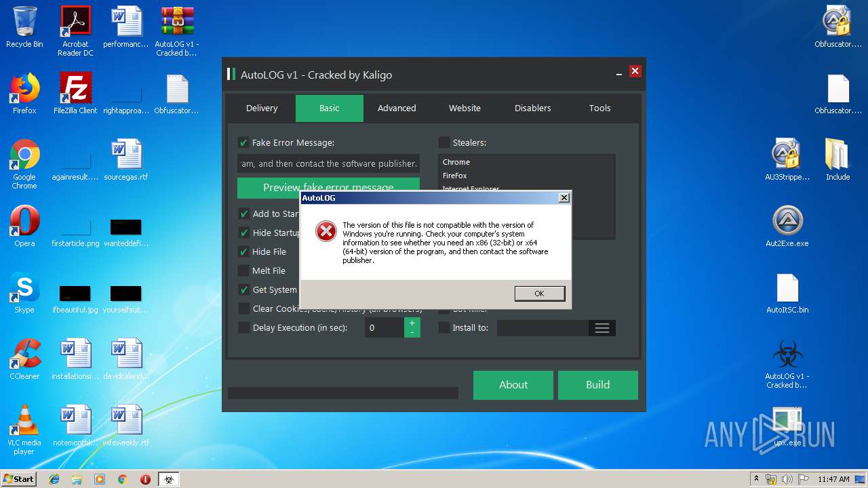Click the delay execution seconds field

pos(384,327)
